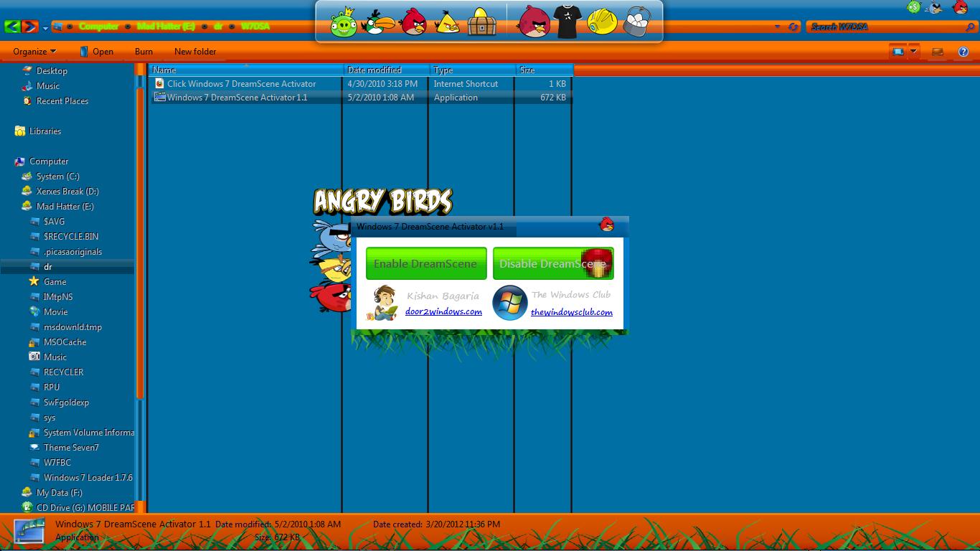This screenshot has height=551, width=980.
Task: Click New folder in the toolbar
Action: click(x=195, y=52)
